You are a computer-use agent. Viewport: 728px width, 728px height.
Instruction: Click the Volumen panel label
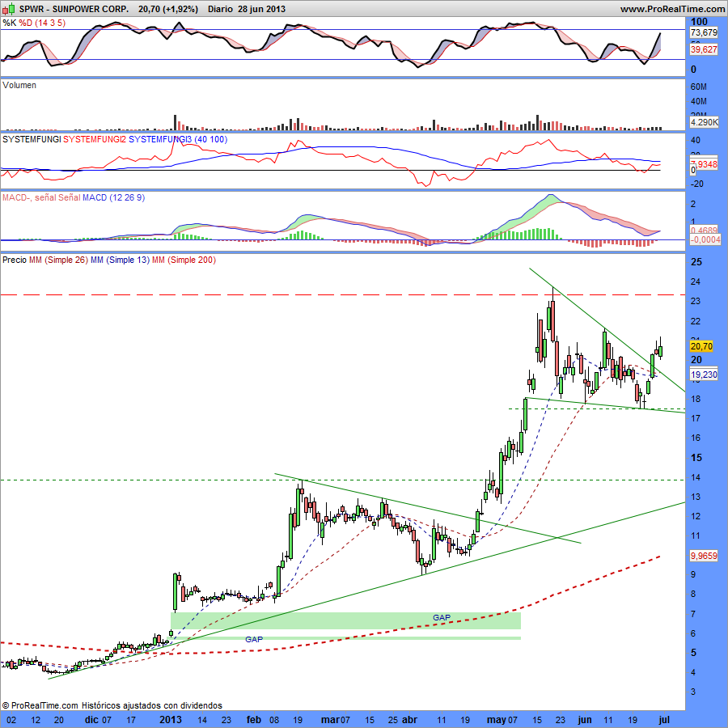tap(19, 85)
